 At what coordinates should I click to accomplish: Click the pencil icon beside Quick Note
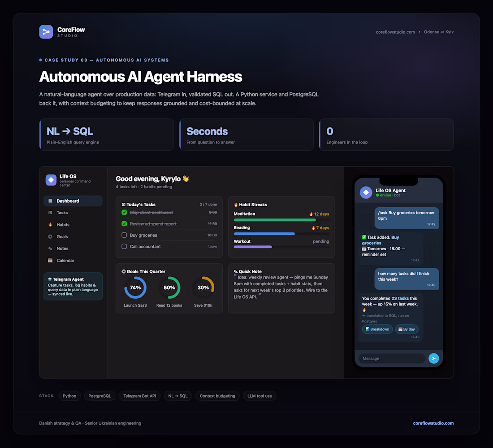click(236, 271)
